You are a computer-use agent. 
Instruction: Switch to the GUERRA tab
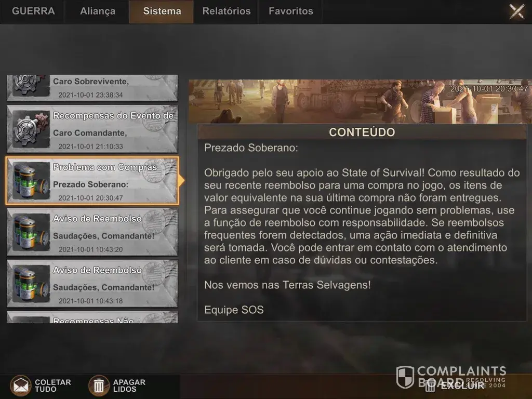(x=33, y=11)
